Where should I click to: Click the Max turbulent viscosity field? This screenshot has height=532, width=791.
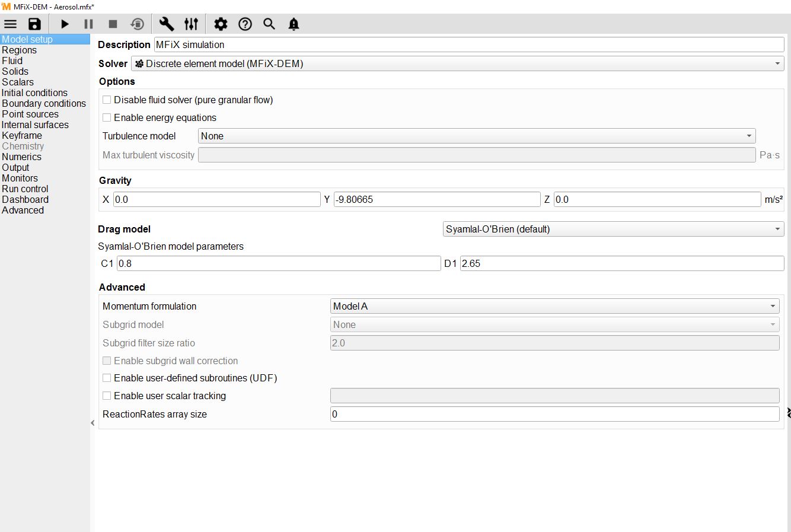click(477, 155)
